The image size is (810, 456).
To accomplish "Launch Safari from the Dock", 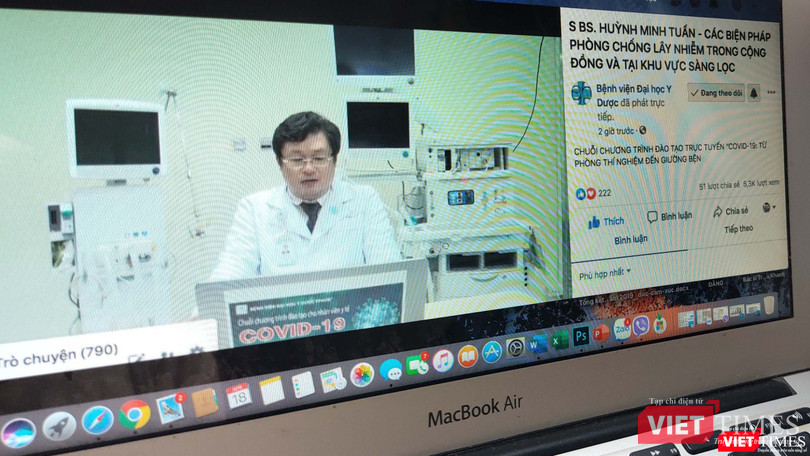I will pos(97,419).
